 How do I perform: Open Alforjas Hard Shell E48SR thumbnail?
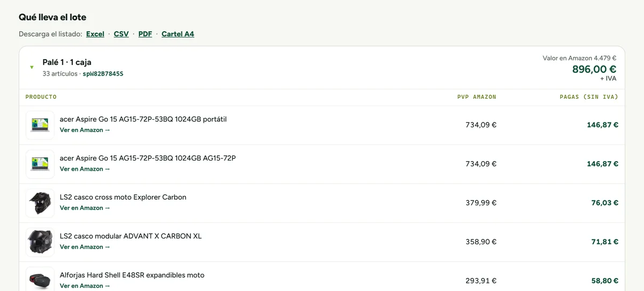40,279
